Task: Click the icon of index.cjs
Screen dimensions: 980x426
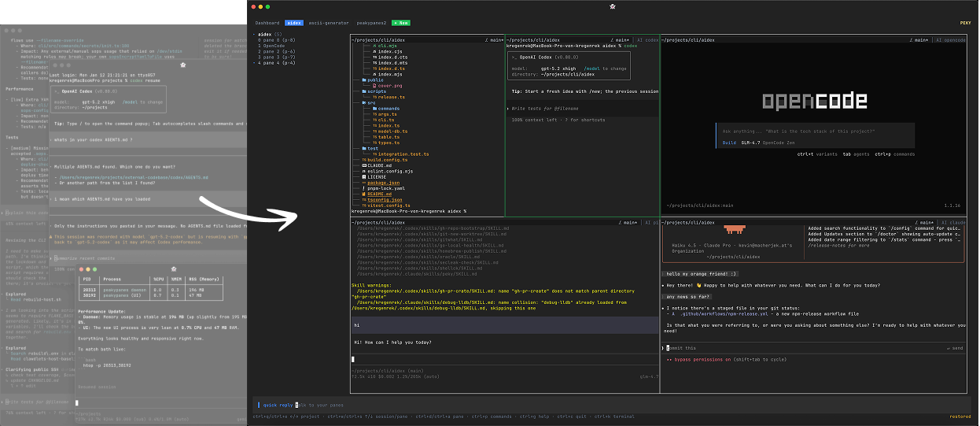Action: 374,51
